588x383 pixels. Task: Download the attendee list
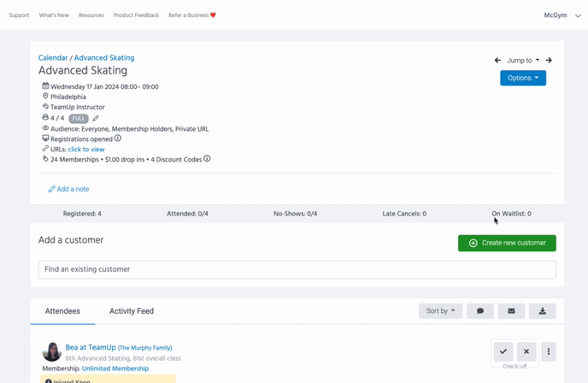543,311
